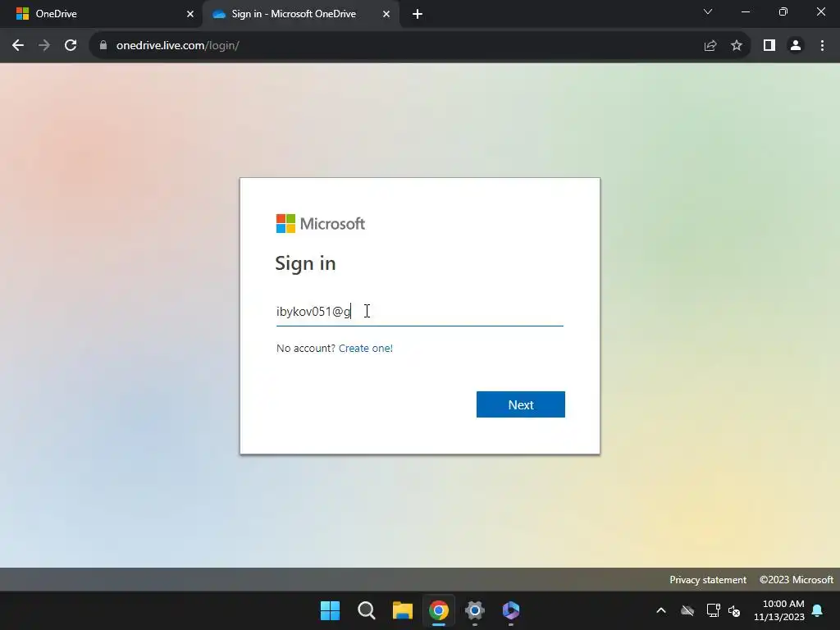Click the Chrome taskbar icon

(x=439, y=610)
